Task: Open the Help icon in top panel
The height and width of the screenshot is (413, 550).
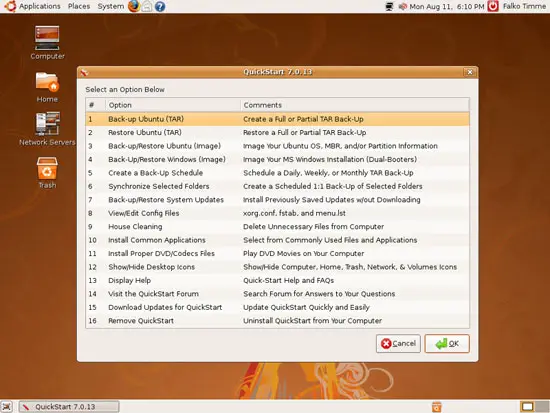Action: point(160,6)
